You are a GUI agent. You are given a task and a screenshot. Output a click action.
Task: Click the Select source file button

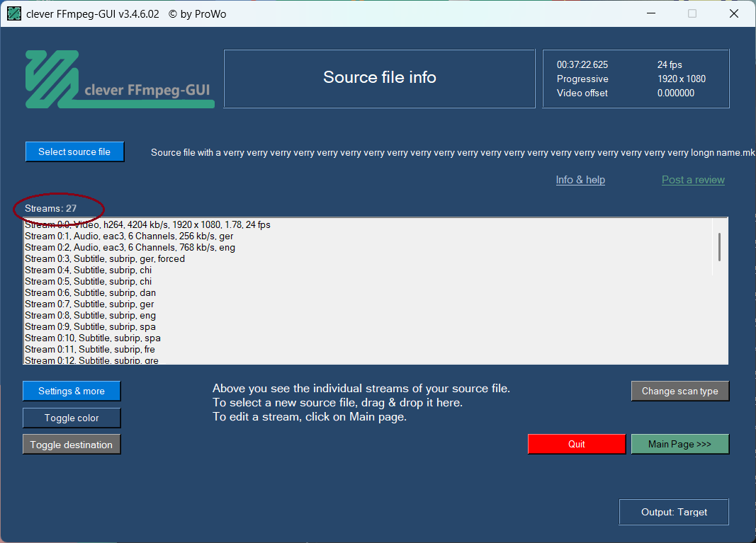(74, 152)
